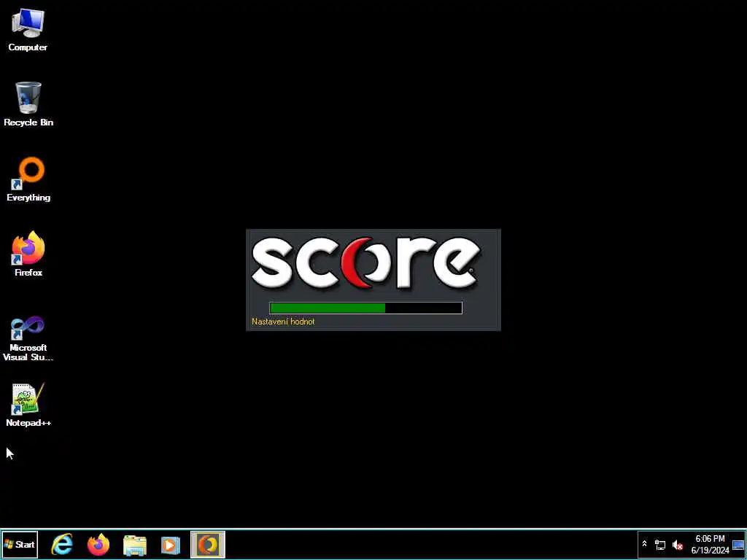Image resolution: width=747 pixels, height=560 pixels.
Task: Open Windows Explorer from the taskbar
Action: point(135,544)
